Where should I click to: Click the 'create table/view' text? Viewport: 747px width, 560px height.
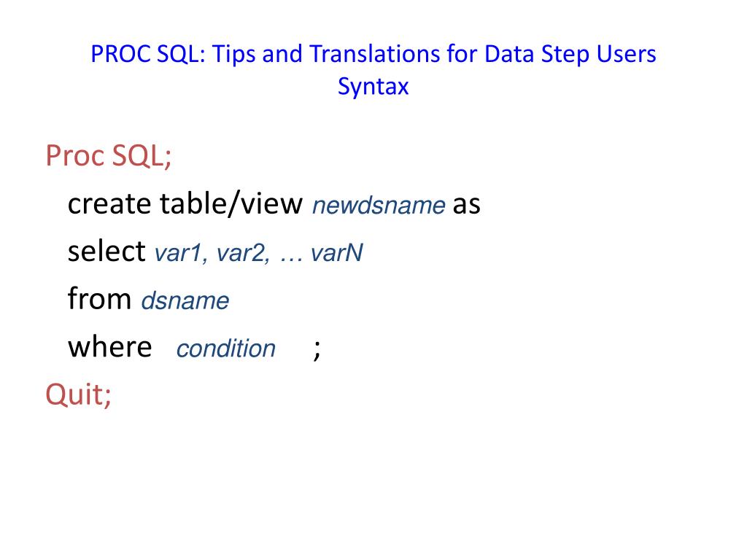point(185,204)
